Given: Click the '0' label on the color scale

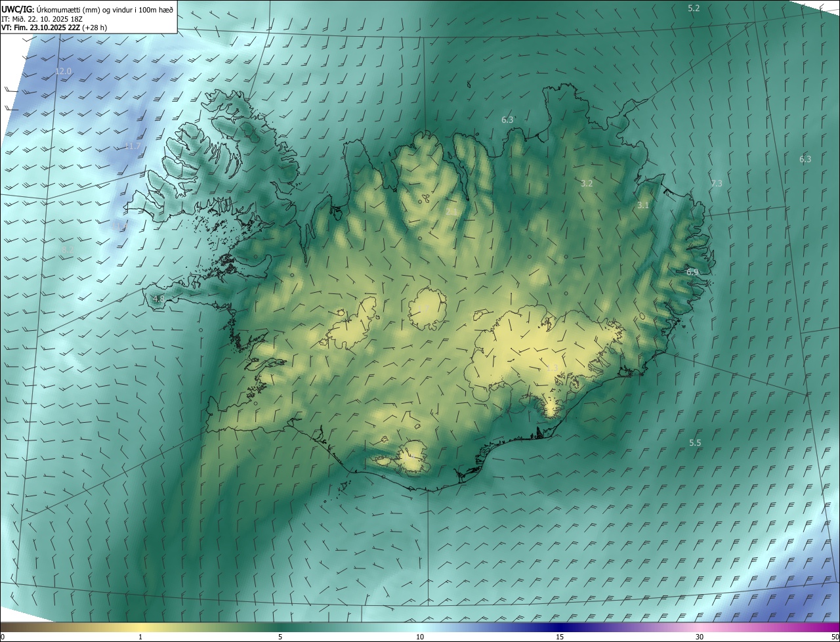Looking at the screenshot, I should [x=3, y=637].
